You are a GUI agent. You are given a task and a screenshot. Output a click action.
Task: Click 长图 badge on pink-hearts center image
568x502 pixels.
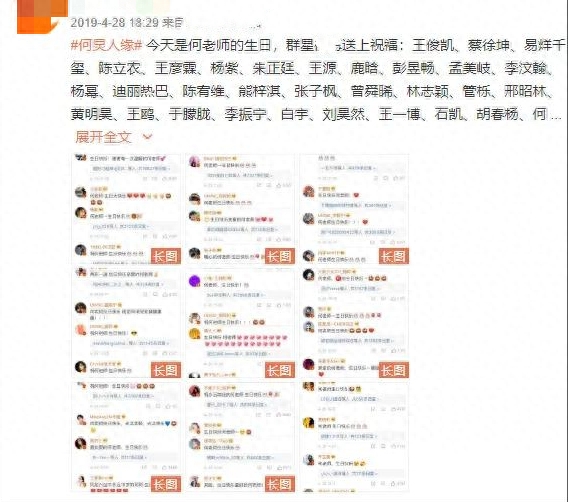coord(279,370)
